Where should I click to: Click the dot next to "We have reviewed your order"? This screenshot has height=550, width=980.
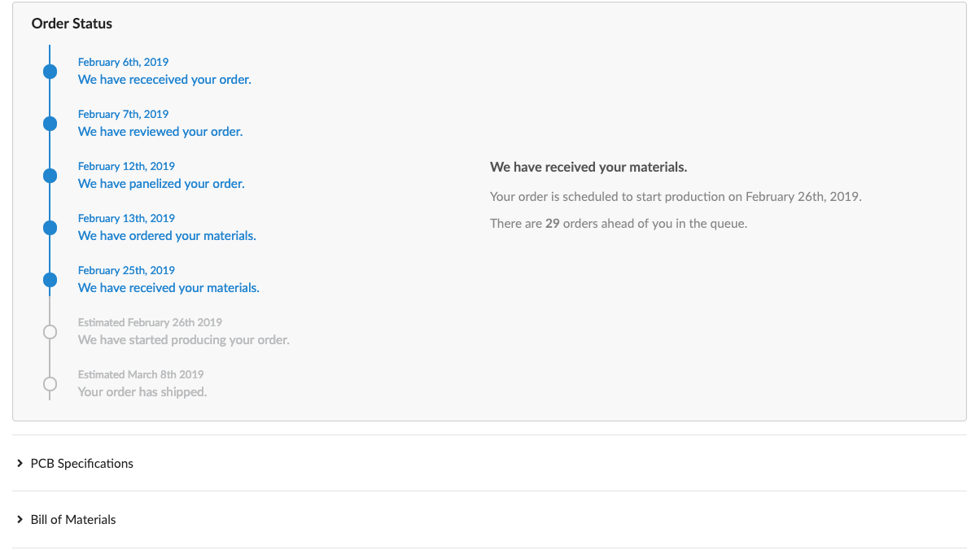pos(50,123)
